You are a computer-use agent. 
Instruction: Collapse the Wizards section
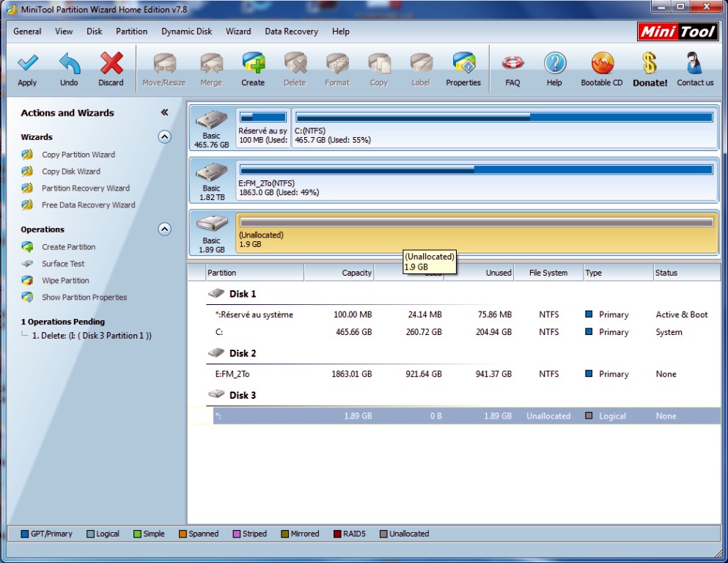(164, 137)
